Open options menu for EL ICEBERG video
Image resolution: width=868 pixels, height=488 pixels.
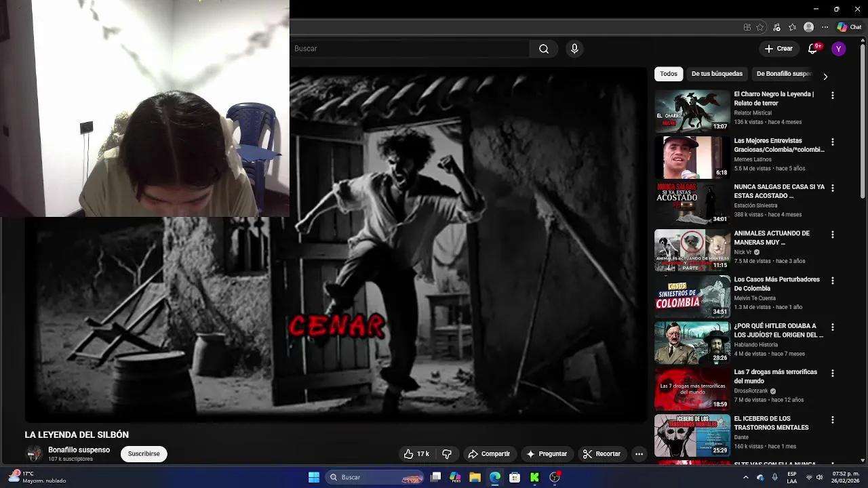click(x=833, y=420)
